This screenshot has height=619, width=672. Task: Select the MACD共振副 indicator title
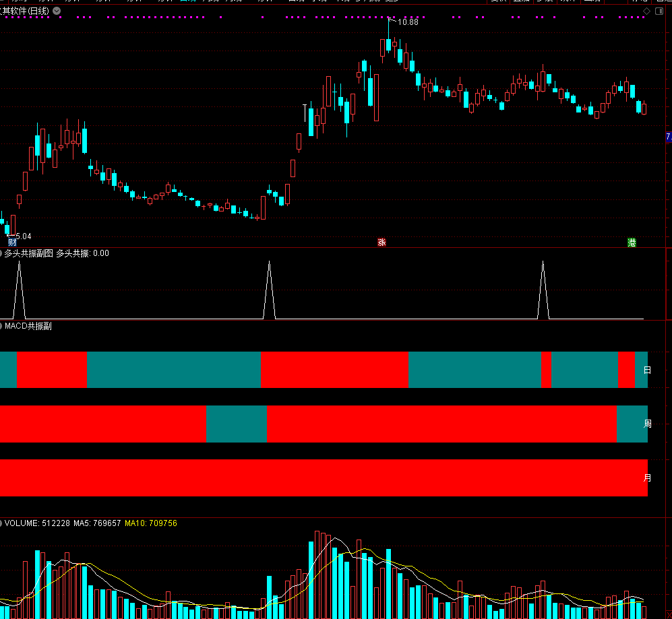[x=28, y=326]
